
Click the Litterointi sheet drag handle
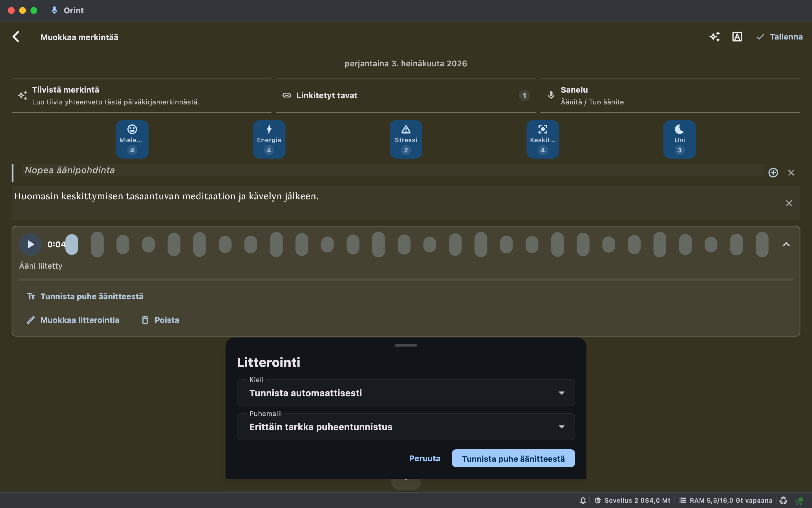click(406, 345)
